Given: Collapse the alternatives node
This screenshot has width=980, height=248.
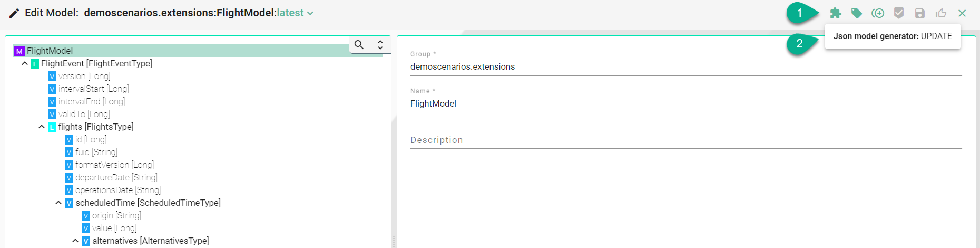Looking at the screenshot, I should coord(75,241).
